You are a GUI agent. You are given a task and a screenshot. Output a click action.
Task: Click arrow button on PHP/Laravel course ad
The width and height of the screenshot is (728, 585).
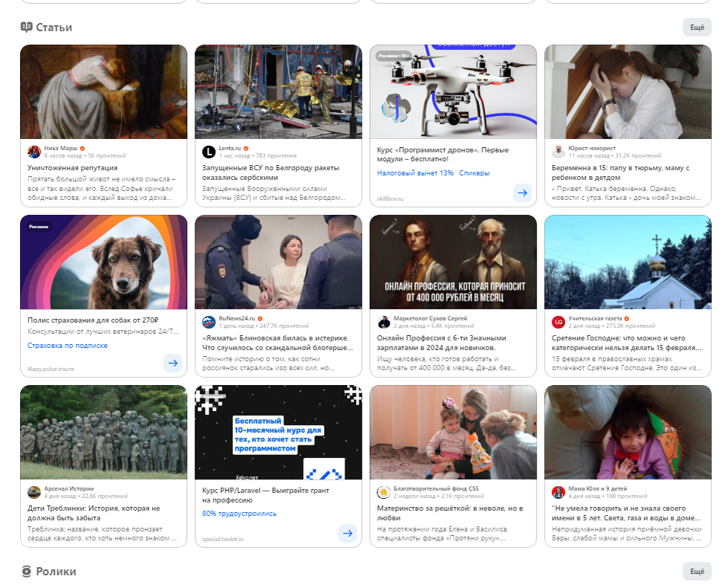pos(348,534)
